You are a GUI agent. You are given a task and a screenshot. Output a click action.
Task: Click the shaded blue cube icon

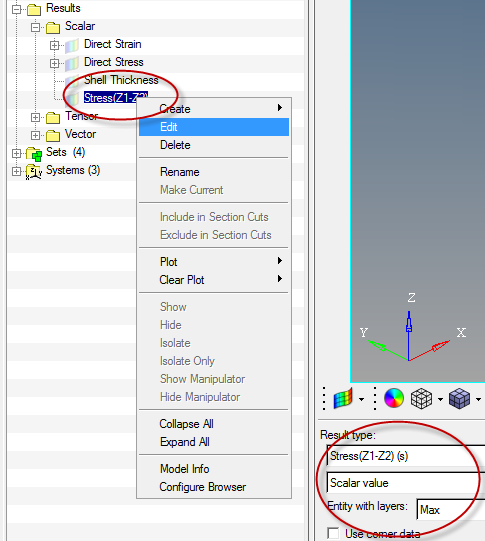(x=459, y=399)
